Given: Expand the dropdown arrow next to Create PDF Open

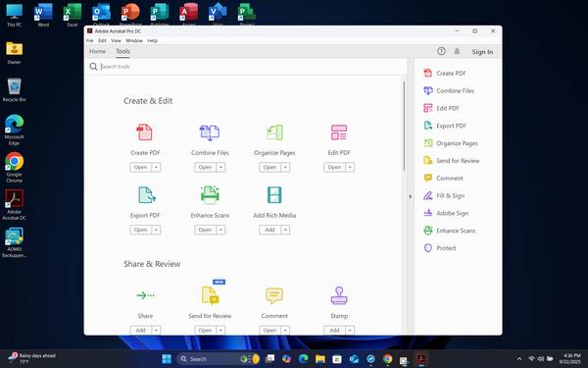Looking at the screenshot, I should [x=157, y=167].
